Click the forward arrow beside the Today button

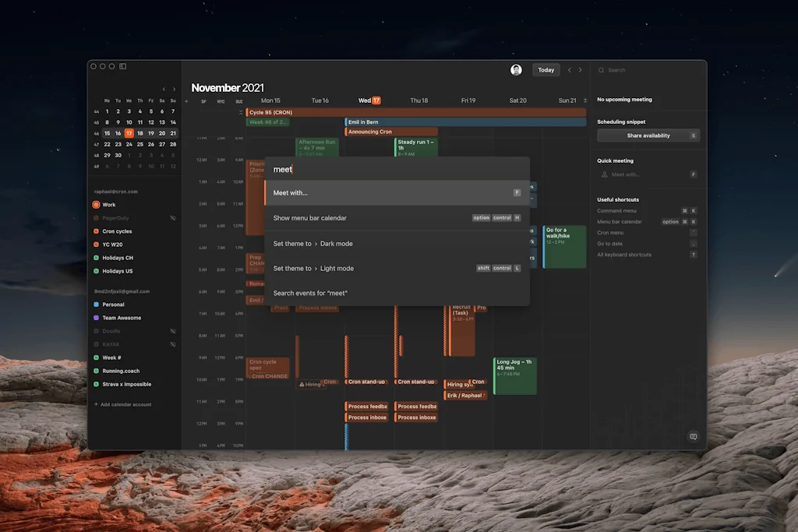coord(580,70)
